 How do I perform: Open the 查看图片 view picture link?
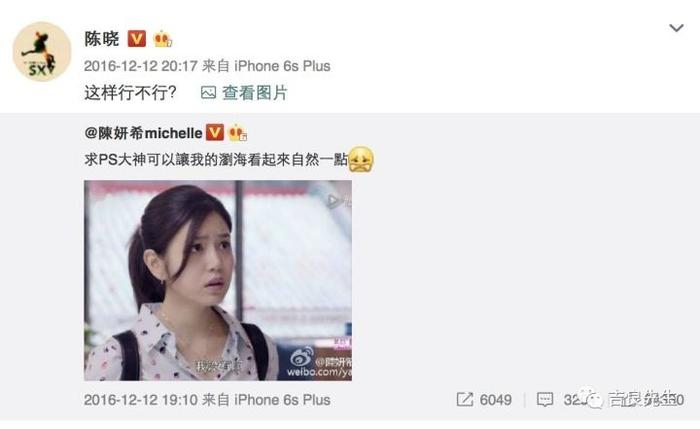[254, 93]
